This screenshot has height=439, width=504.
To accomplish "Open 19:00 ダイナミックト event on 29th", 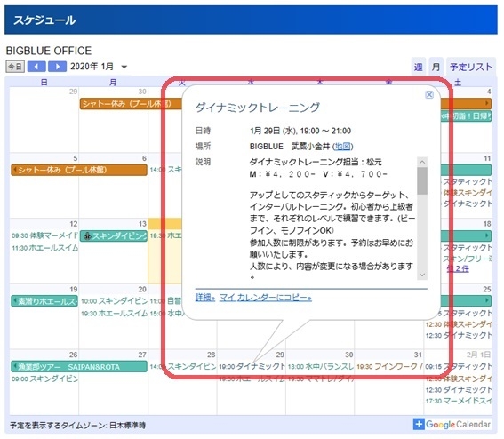I will [252, 366].
